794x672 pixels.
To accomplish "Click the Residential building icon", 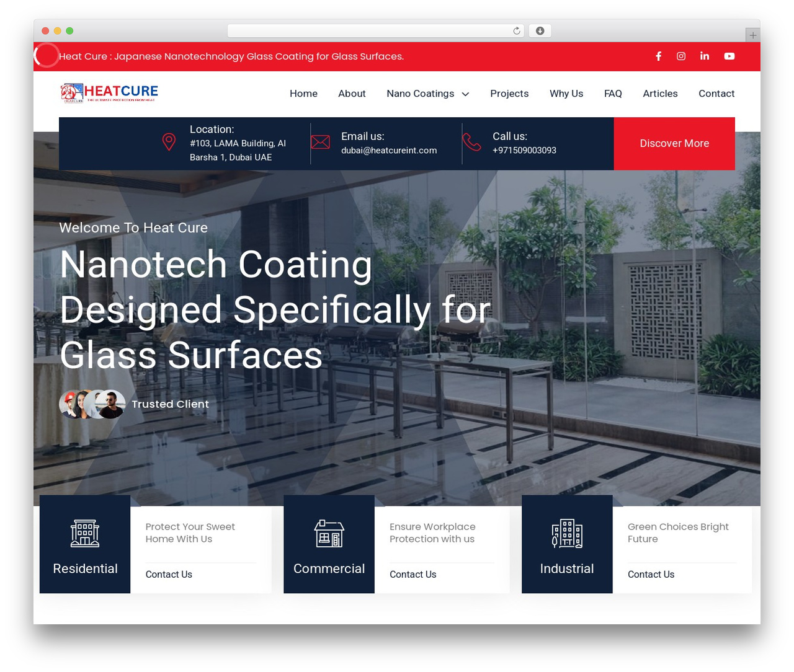I will tap(85, 533).
